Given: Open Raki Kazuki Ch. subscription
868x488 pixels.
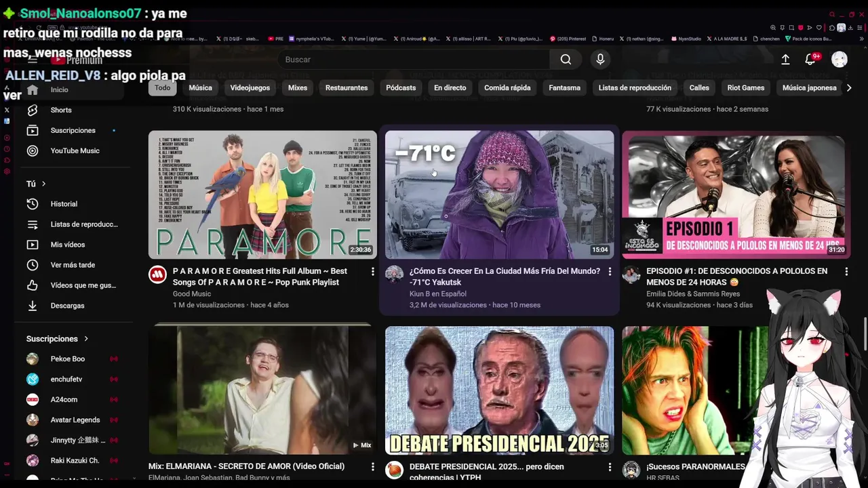Looking at the screenshot, I should tap(75, 461).
